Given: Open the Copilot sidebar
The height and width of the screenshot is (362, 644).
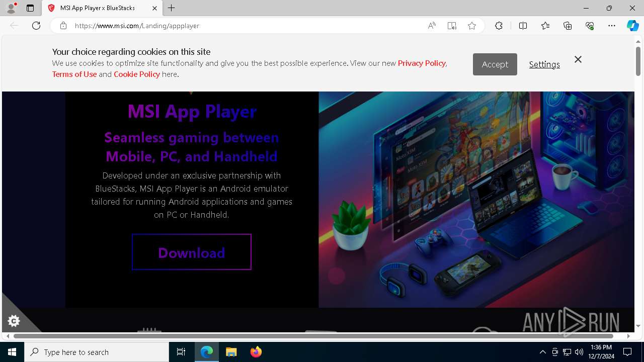Looking at the screenshot, I should tap(632, 26).
